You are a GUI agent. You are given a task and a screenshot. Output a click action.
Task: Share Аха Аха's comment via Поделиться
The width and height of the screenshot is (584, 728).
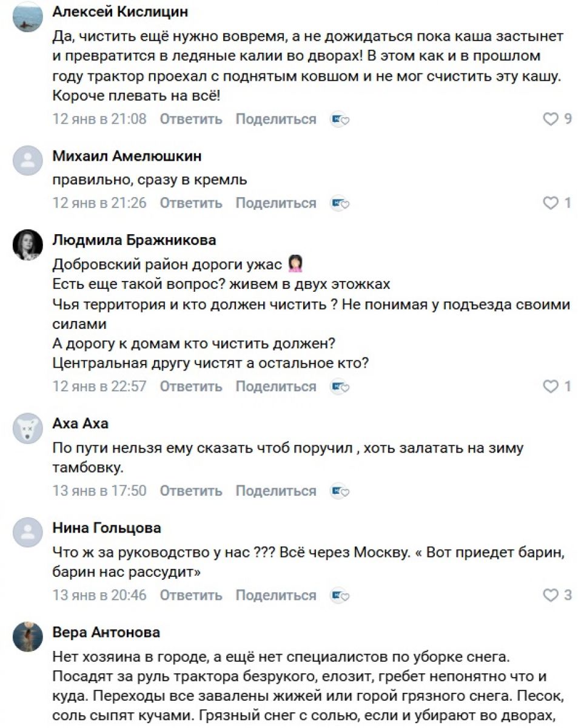pyautogui.click(x=276, y=491)
